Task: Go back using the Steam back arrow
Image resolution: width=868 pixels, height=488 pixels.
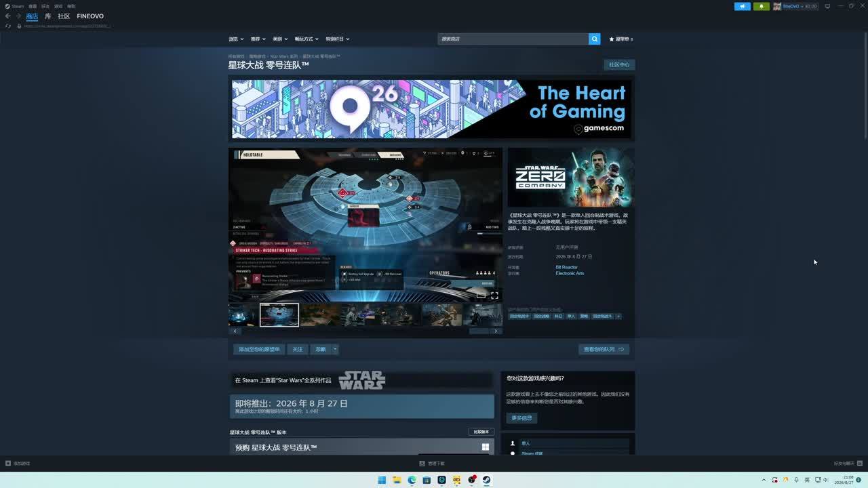Action: 8,16
